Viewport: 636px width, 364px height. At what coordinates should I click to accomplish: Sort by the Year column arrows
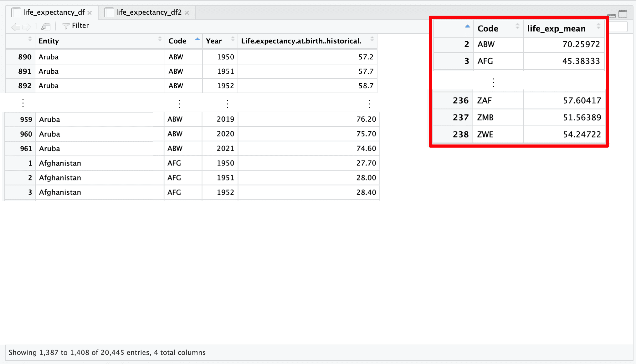click(233, 39)
